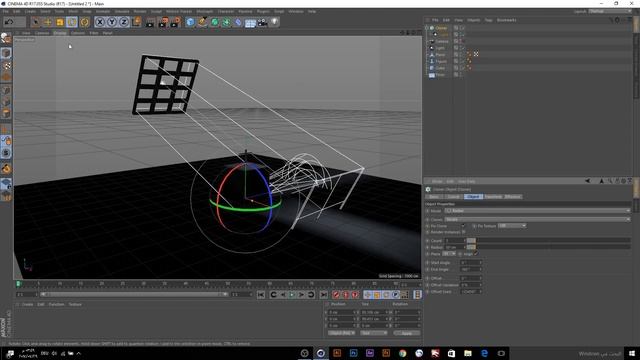Image resolution: width=640 pixels, height=360 pixels.
Task: Open the Simulate menu
Action: 122,11
